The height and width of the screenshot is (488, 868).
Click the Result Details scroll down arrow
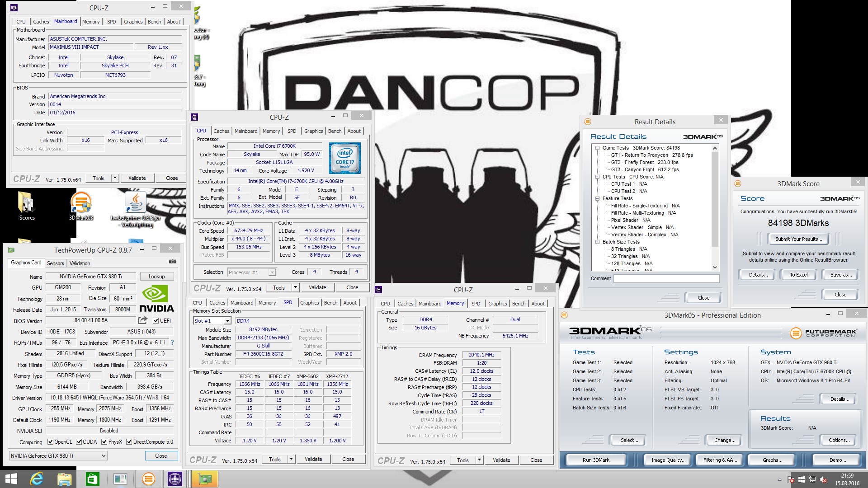pos(715,267)
